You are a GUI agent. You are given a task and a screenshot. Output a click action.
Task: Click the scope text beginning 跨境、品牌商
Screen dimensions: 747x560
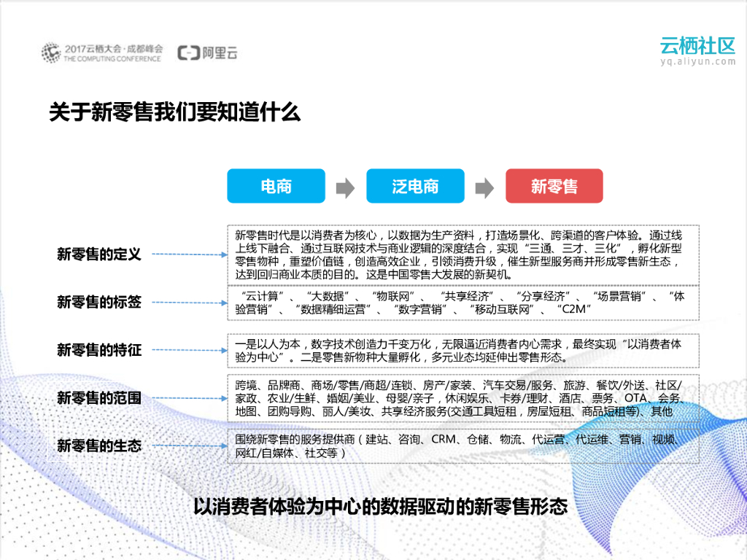(463, 398)
